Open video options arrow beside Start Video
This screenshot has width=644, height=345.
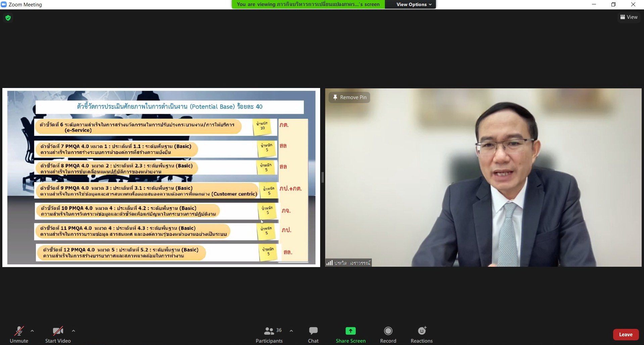(x=73, y=331)
